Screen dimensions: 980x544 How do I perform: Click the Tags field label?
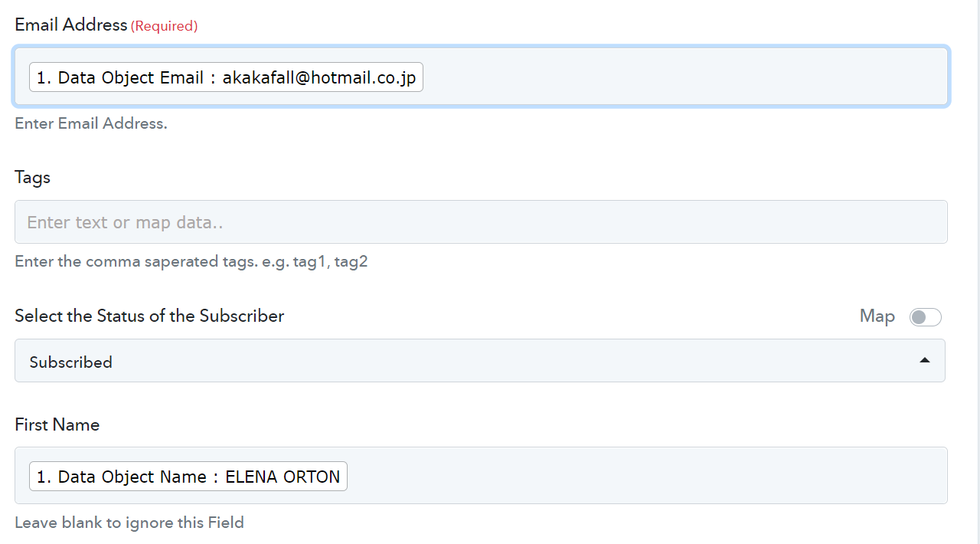pos(32,177)
